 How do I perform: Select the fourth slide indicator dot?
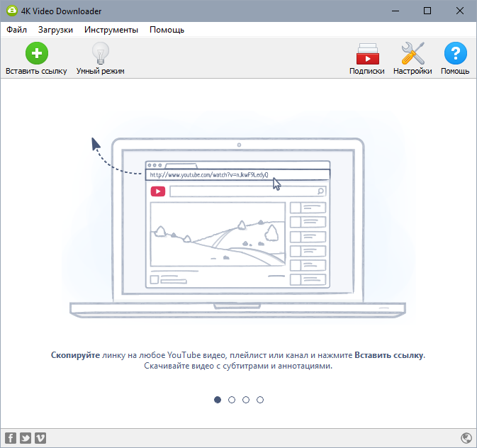tap(260, 400)
